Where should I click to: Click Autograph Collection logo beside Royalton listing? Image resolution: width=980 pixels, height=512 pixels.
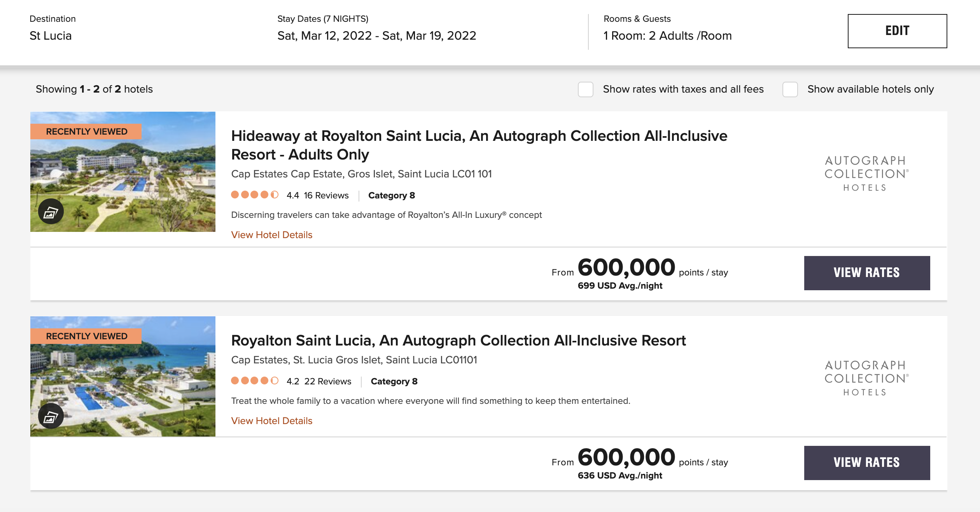coord(866,378)
